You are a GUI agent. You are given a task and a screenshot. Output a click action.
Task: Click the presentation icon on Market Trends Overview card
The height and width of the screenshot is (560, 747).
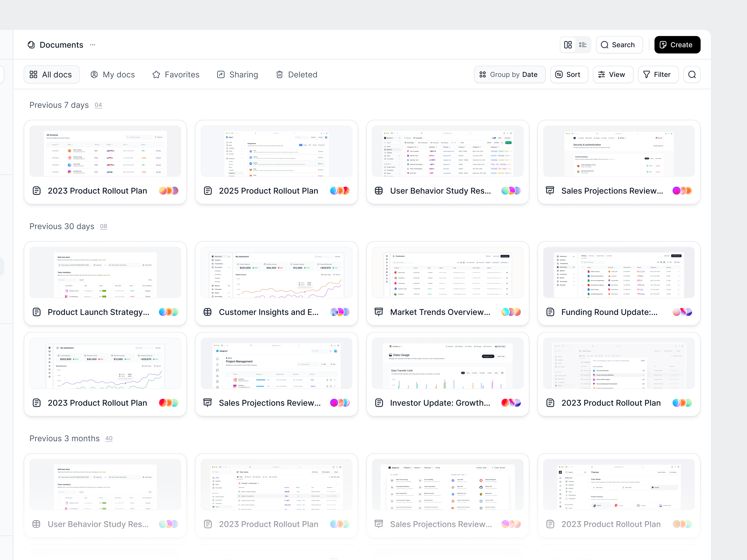[x=379, y=312]
